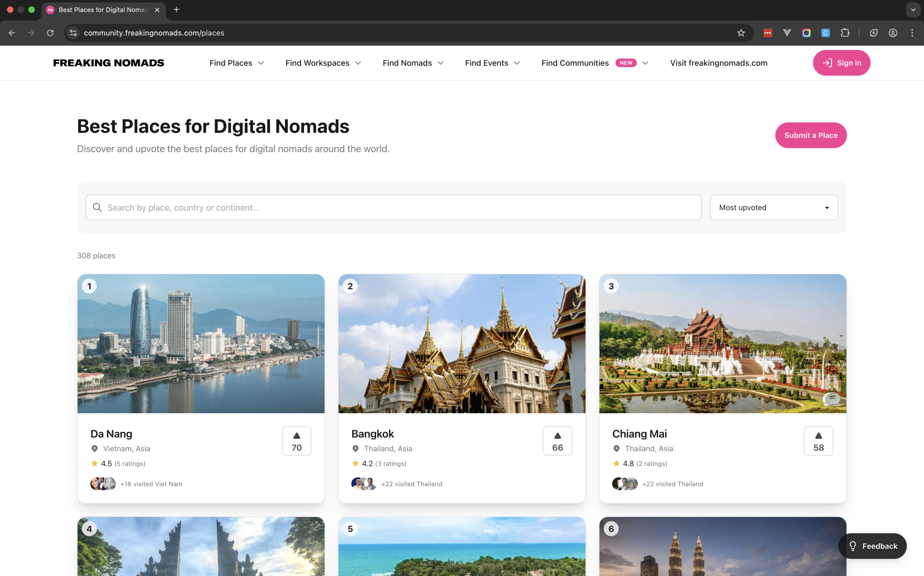The width and height of the screenshot is (924, 576).
Task: Open the blue square extension icon
Action: tap(825, 33)
